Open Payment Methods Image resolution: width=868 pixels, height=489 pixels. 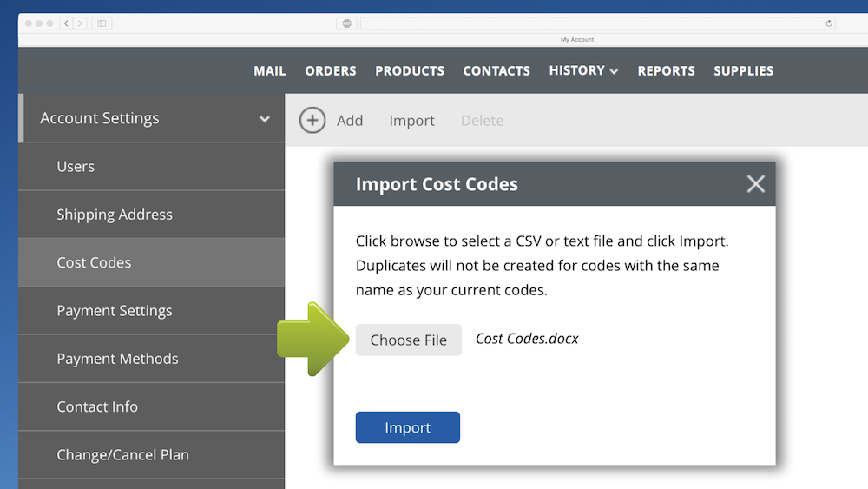[152, 359]
